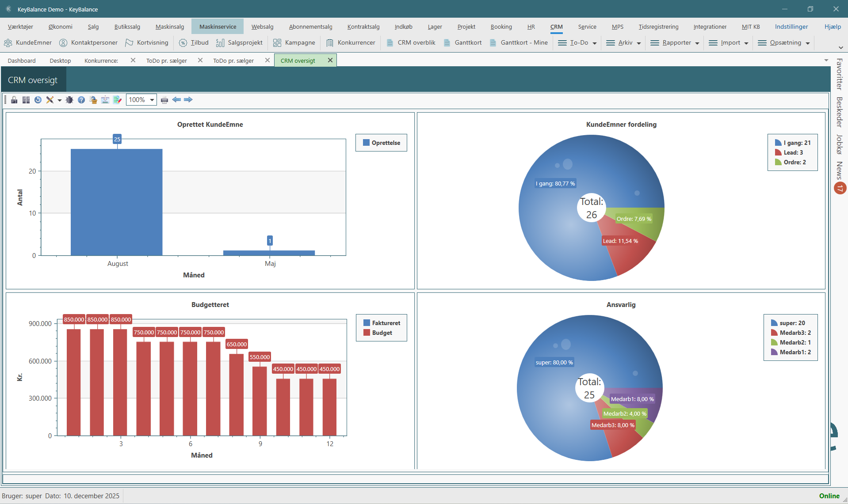Go forward using the right arrow icon
Image resolution: width=848 pixels, height=504 pixels.
click(x=188, y=100)
